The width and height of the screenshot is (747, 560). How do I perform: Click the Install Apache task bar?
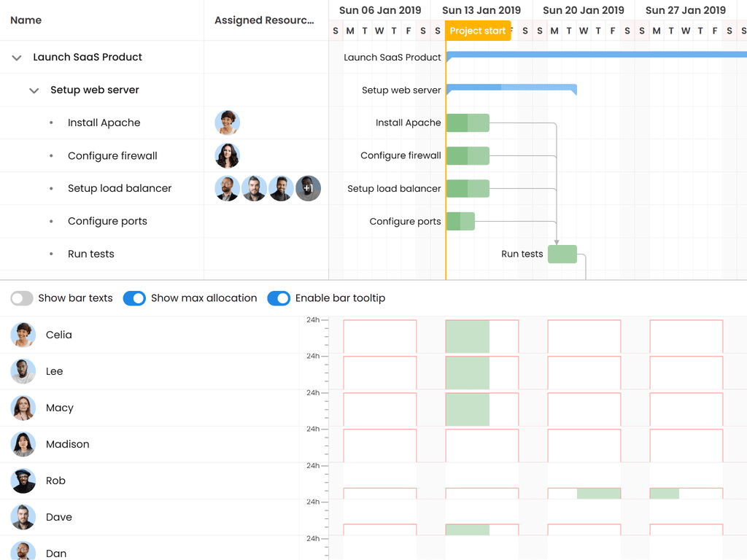pos(468,122)
